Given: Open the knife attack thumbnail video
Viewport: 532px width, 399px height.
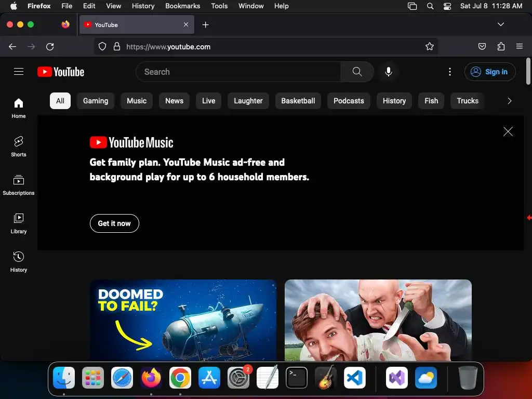Looking at the screenshot, I should pyautogui.click(x=378, y=320).
